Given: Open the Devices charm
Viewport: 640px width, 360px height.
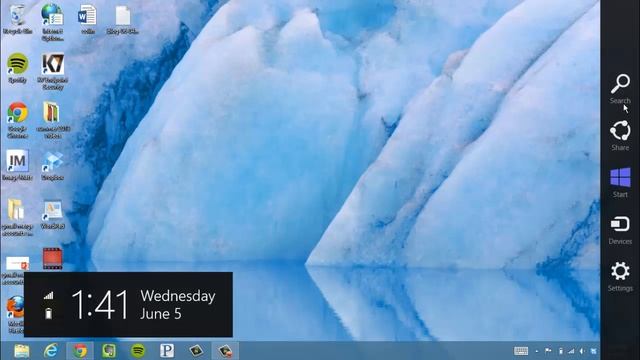Looking at the screenshot, I should 620,230.
